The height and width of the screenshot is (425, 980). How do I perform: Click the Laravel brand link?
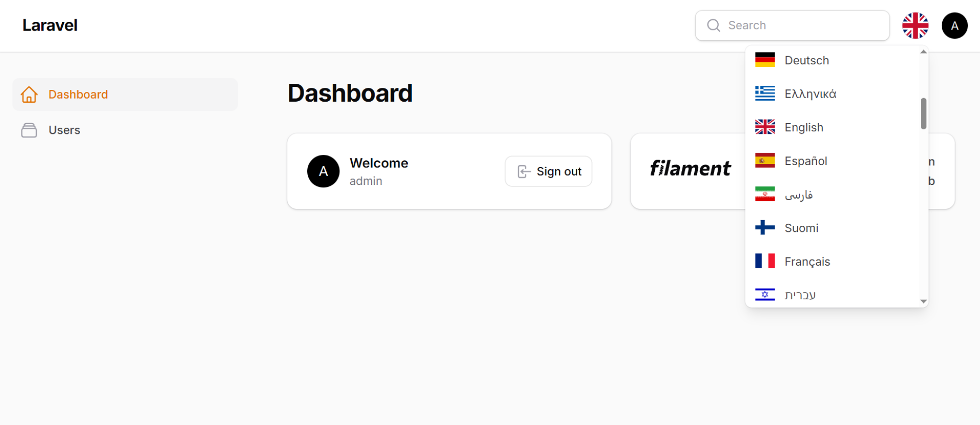pos(50,25)
